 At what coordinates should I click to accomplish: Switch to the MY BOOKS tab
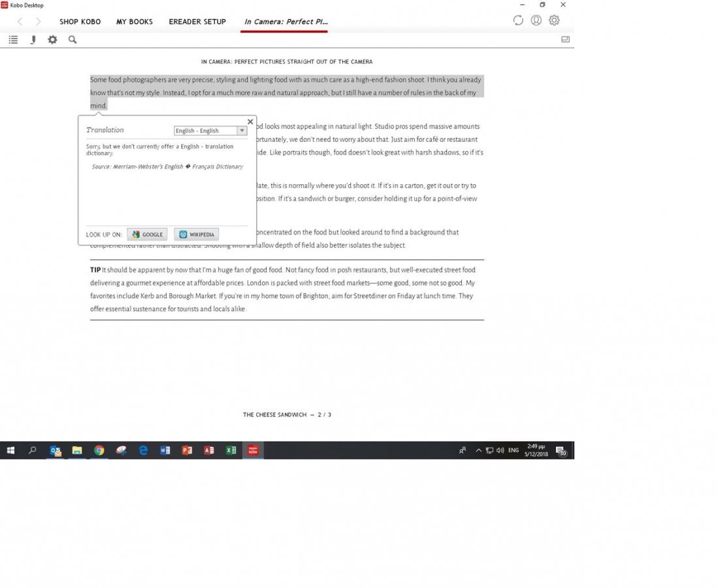click(x=135, y=22)
